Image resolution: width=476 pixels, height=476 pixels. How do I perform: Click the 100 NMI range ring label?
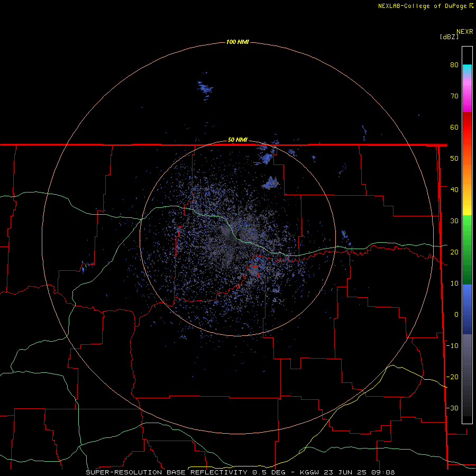click(x=237, y=42)
